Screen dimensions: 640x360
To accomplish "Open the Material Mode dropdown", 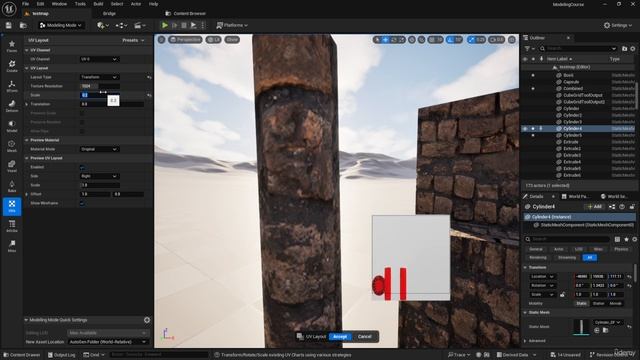I will point(99,149).
